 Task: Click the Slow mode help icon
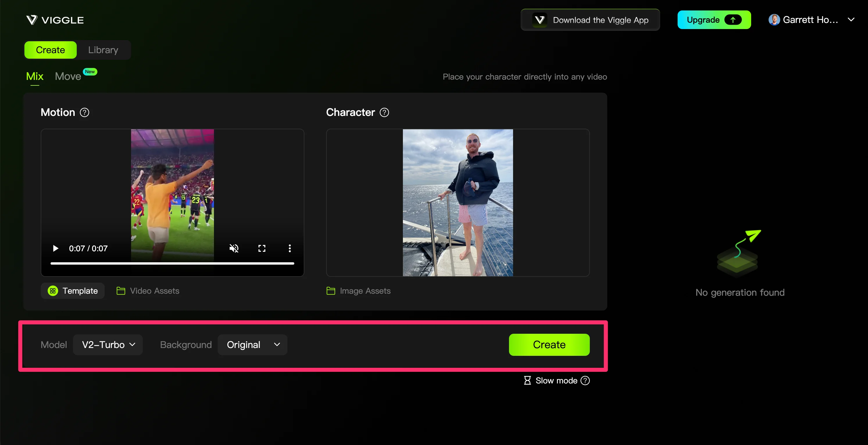(585, 381)
